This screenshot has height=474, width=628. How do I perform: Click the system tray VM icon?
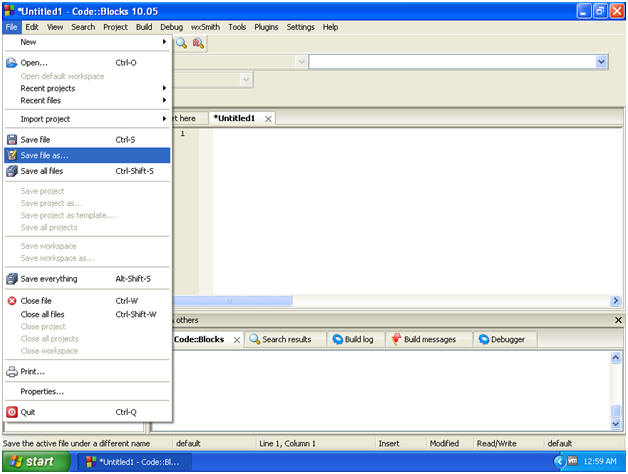[x=573, y=461]
